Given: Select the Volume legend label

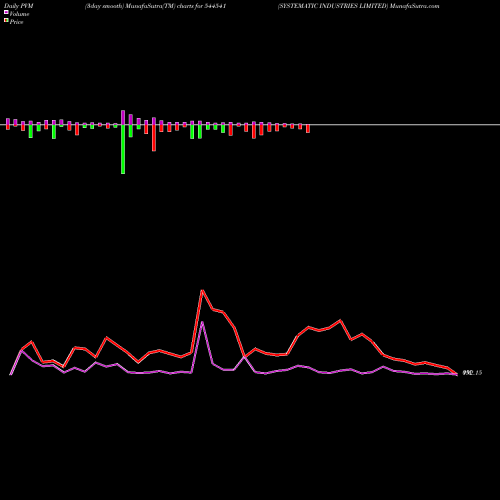Looking at the screenshot, I should (19, 14).
